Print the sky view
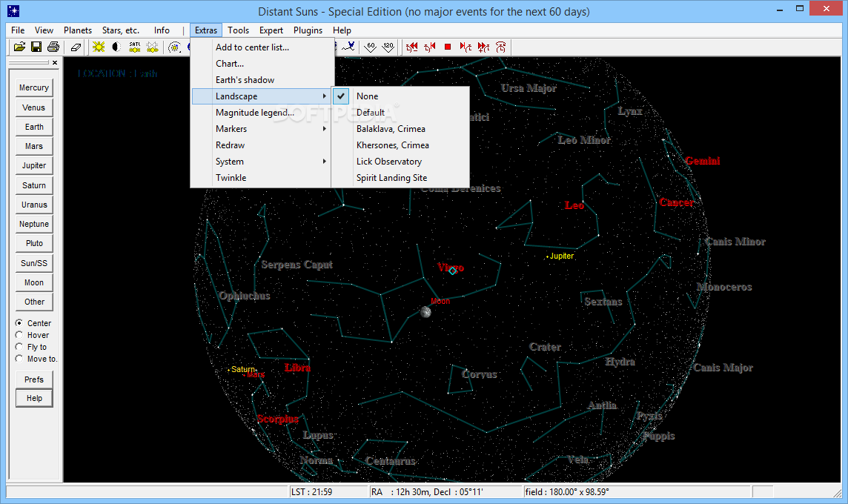This screenshot has width=848, height=504. tap(53, 47)
